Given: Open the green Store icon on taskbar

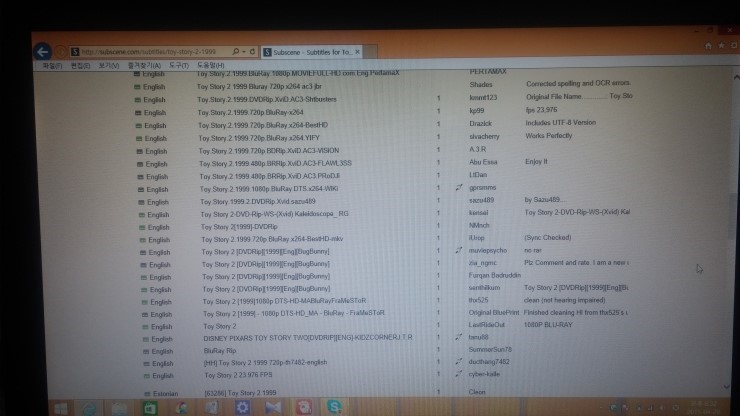Looking at the screenshot, I should [150, 408].
